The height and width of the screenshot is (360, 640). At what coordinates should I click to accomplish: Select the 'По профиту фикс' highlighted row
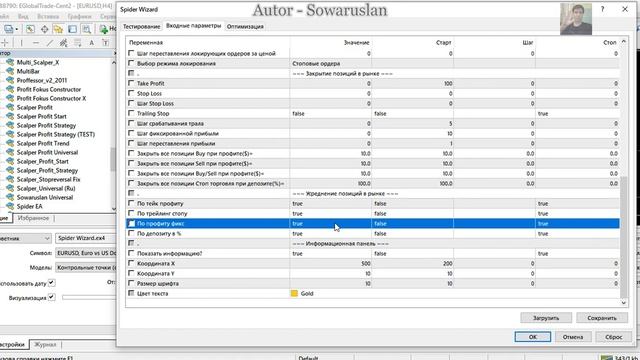[373, 223]
